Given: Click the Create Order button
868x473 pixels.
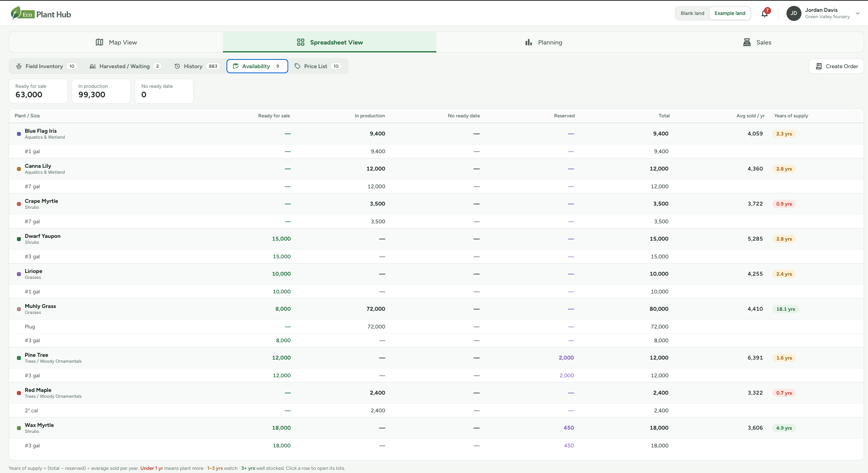Looking at the screenshot, I should point(836,66).
